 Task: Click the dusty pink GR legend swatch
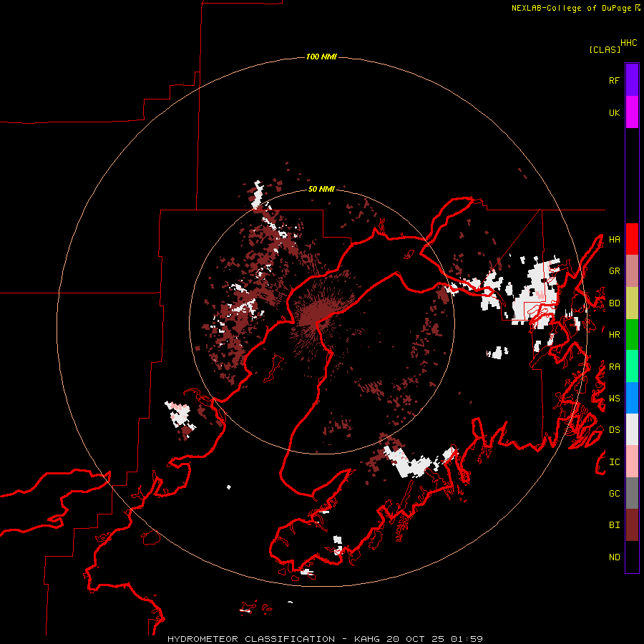(x=632, y=270)
